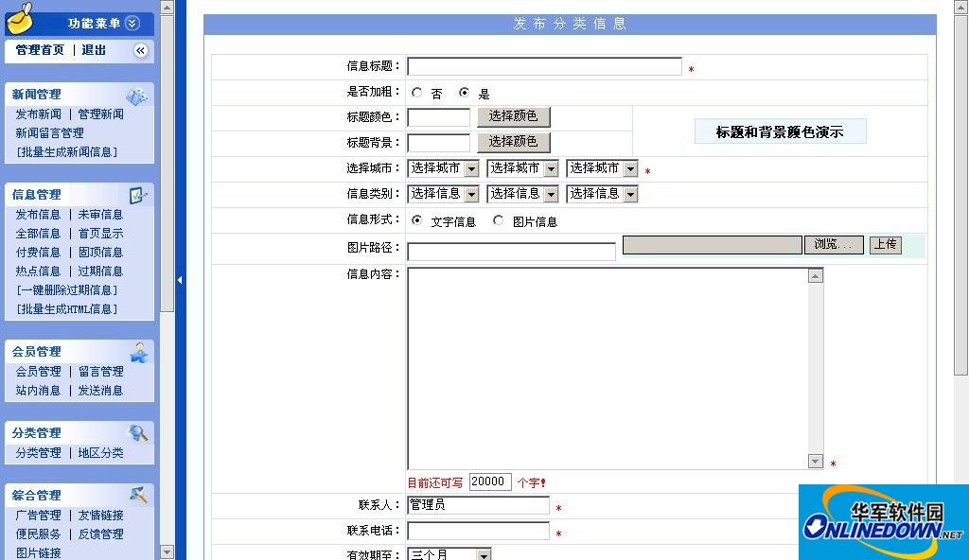Click the 分类管理 magnifier icon
The image size is (969, 560).
pos(138,433)
